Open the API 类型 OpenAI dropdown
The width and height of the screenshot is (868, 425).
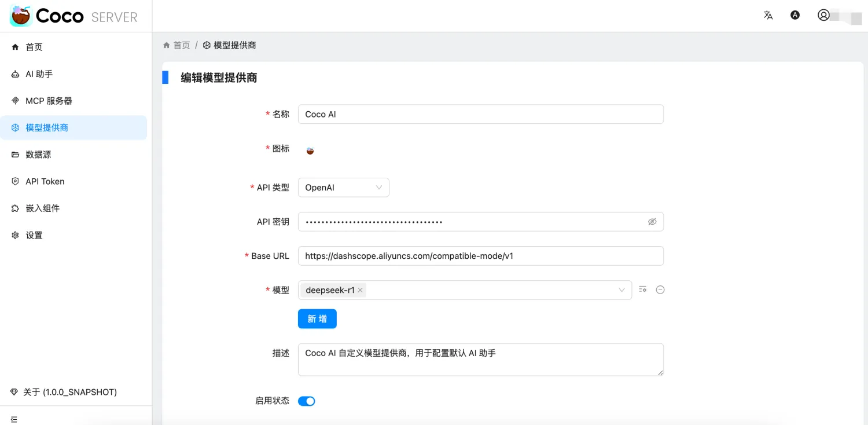point(344,188)
